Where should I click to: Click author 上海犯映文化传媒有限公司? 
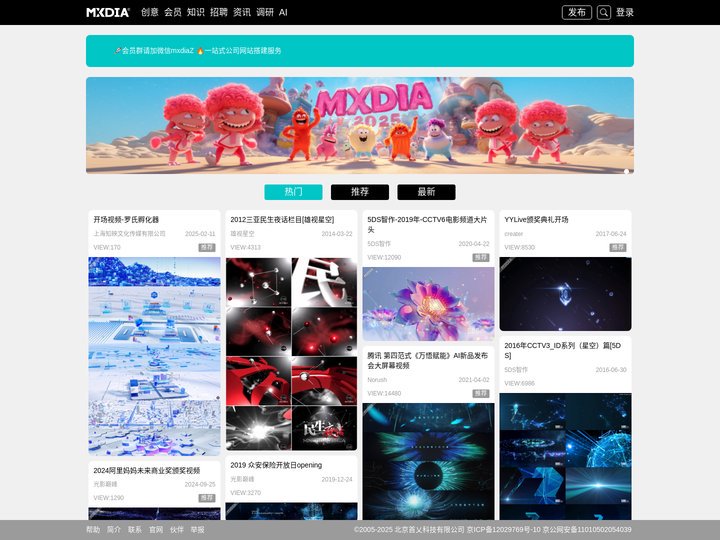129,234
